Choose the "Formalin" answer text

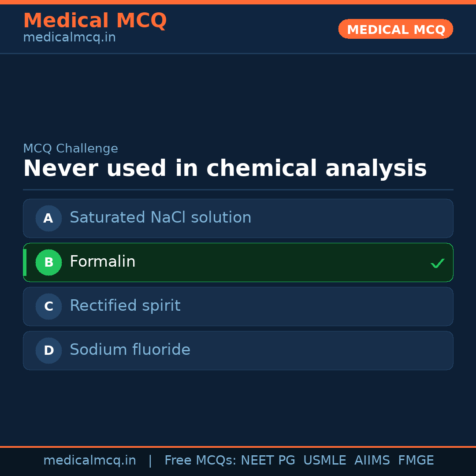103,262
